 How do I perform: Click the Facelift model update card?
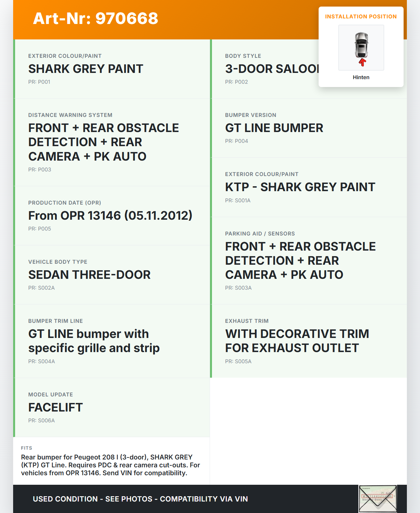112,407
